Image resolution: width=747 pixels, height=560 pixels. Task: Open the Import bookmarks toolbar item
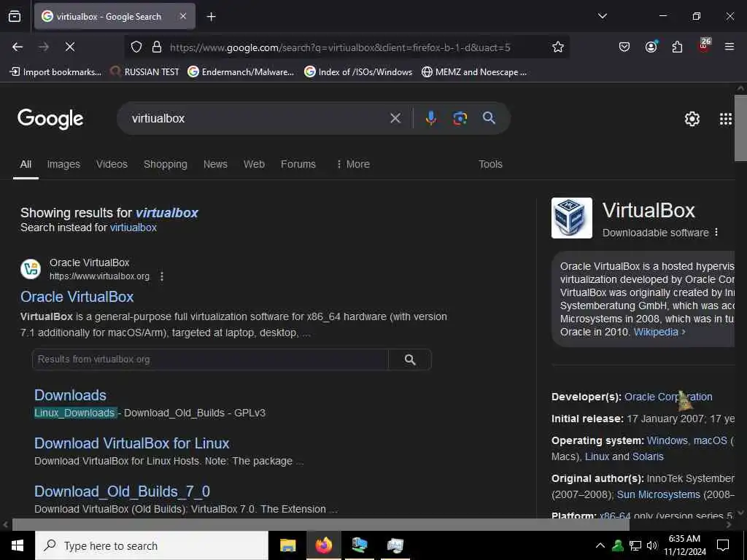(x=55, y=72)
